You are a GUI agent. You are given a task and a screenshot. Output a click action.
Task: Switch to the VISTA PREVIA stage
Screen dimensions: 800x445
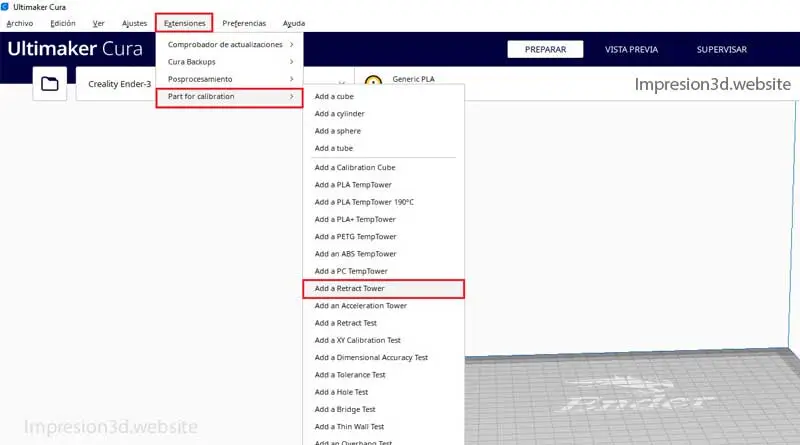point(631,50)
